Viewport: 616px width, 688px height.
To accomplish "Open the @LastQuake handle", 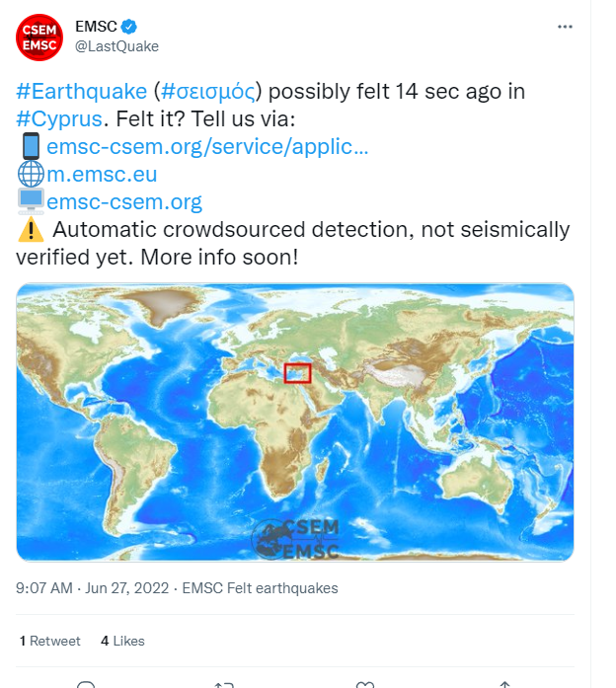I will click(116, 46).
